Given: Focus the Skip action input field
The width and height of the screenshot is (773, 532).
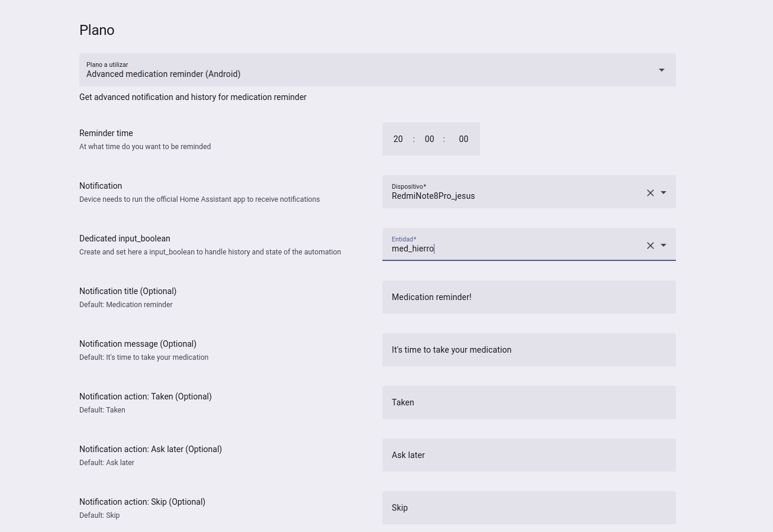Looking at the screenshot, I should tap(529, 508).
